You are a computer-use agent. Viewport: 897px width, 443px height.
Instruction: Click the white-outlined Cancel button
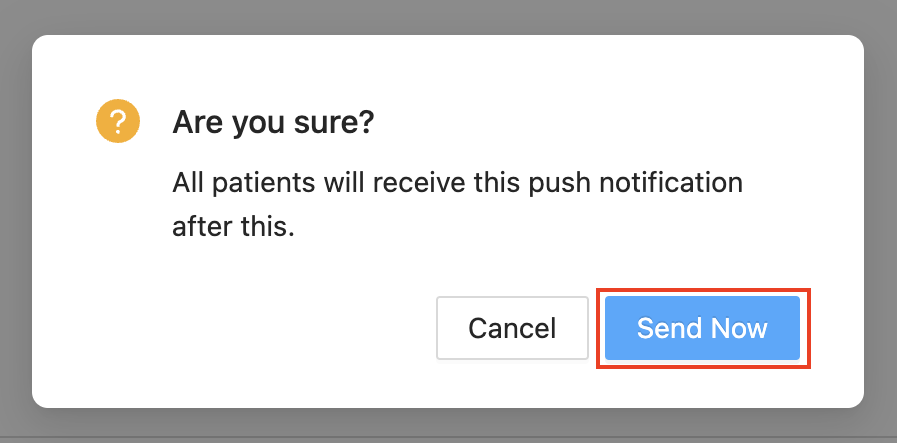512,328
